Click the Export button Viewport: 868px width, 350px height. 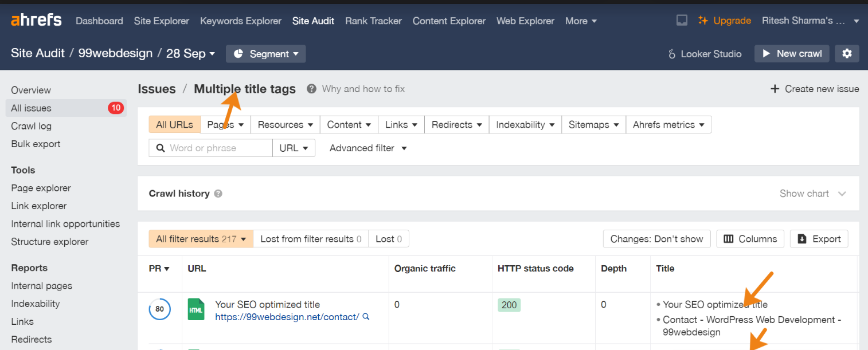coord(819,239)
